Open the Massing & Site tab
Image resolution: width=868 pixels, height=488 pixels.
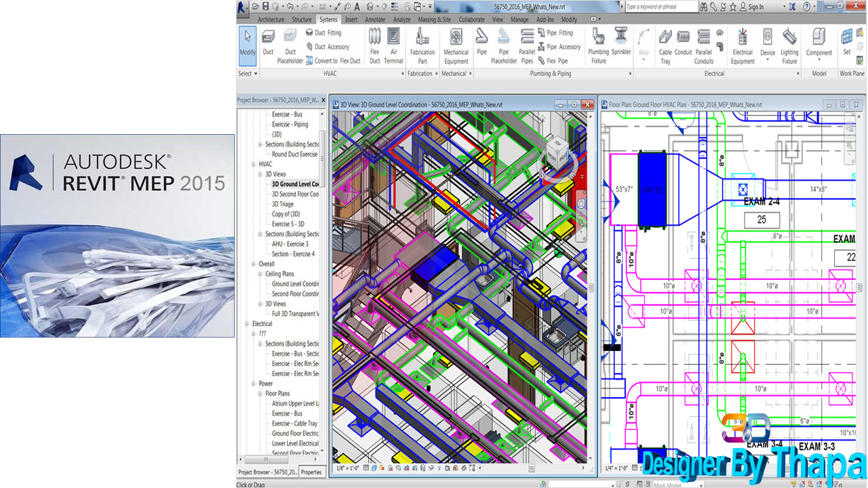pos(435,20)
